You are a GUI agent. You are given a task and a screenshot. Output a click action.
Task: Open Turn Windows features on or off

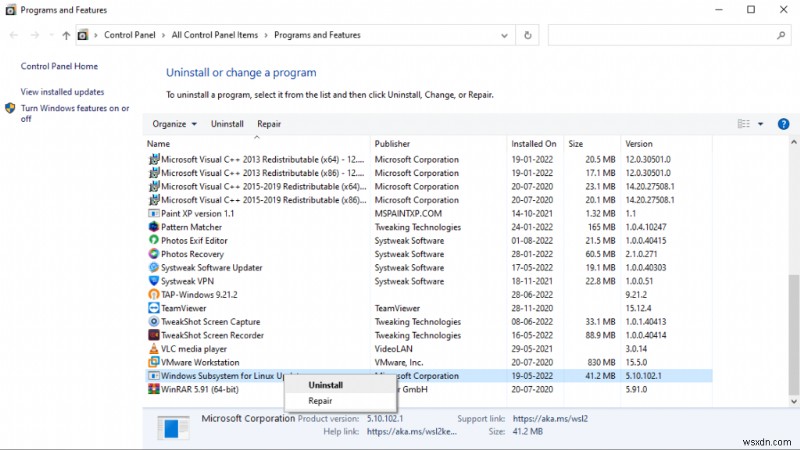pos(75,113)
